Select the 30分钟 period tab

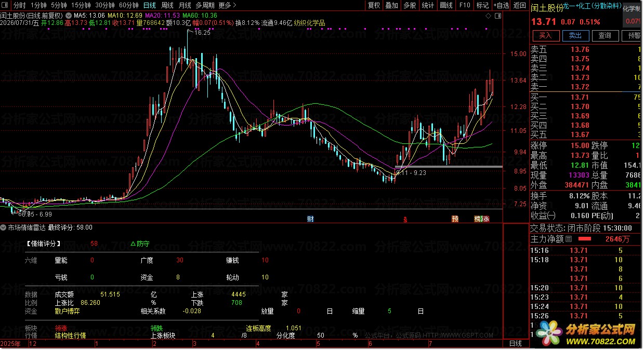[x=105, y=5]
